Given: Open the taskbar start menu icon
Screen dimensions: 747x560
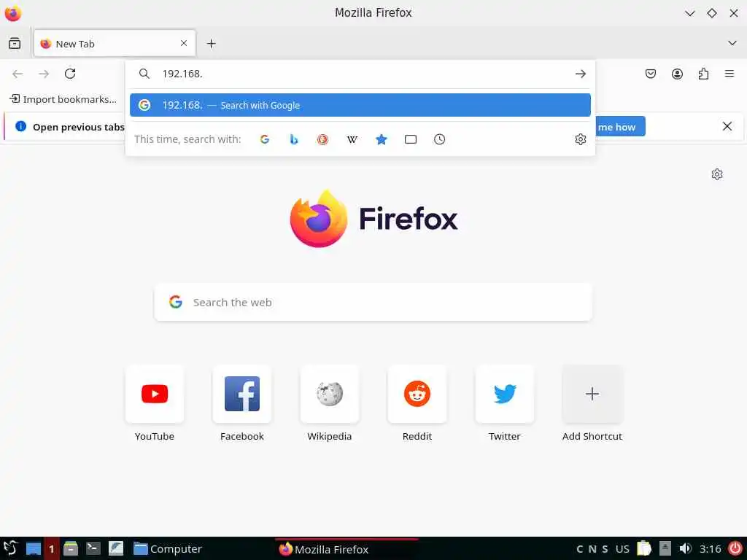Looking at the screenshot, I should pyautogui.click(x=10, y=548).
